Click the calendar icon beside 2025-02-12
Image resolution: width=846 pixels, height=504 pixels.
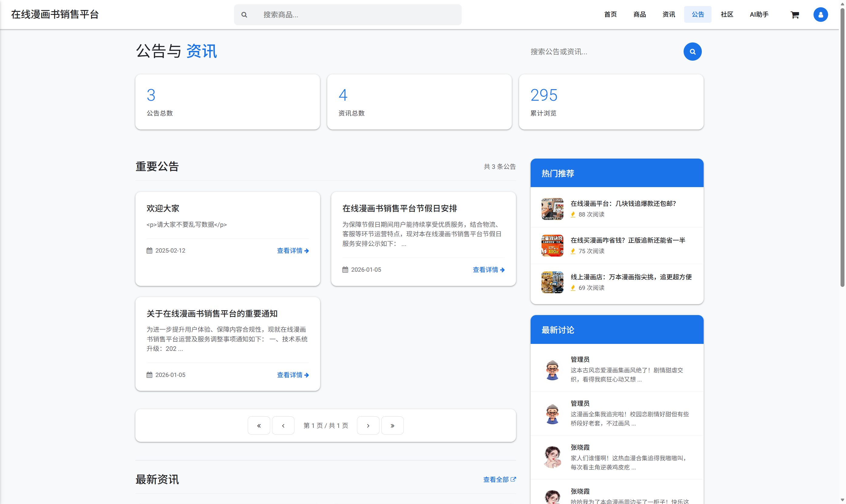(x=150, y=250)
